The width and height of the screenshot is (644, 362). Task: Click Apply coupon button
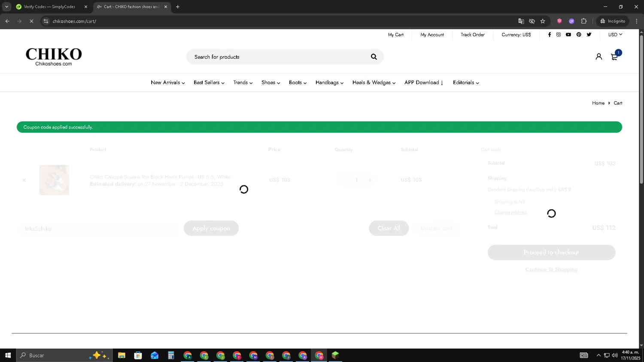211,228
